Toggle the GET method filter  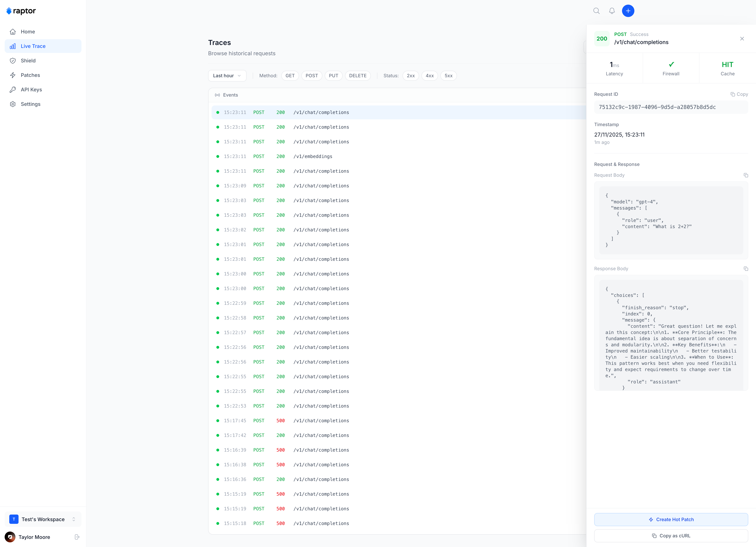[290, 76]
